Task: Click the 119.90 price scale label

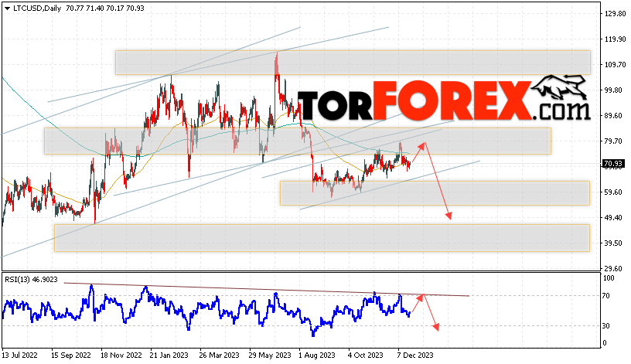Action: (616, 39)
